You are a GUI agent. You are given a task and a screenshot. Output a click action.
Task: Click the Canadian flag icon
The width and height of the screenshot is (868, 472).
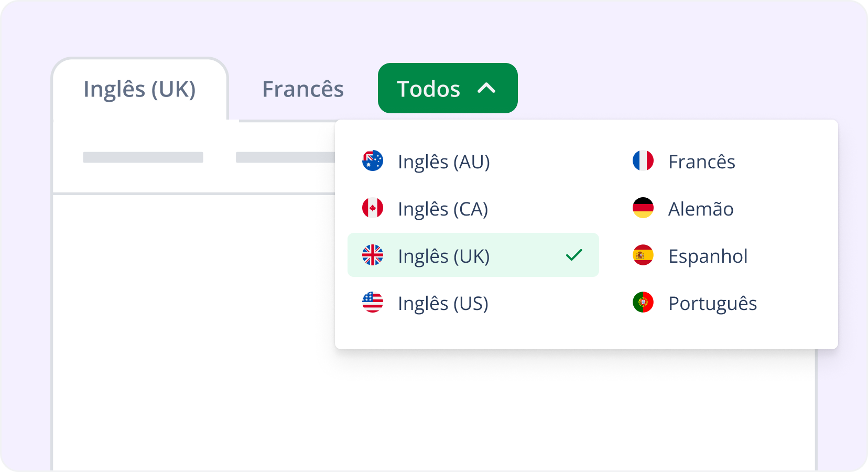[373, 208]
